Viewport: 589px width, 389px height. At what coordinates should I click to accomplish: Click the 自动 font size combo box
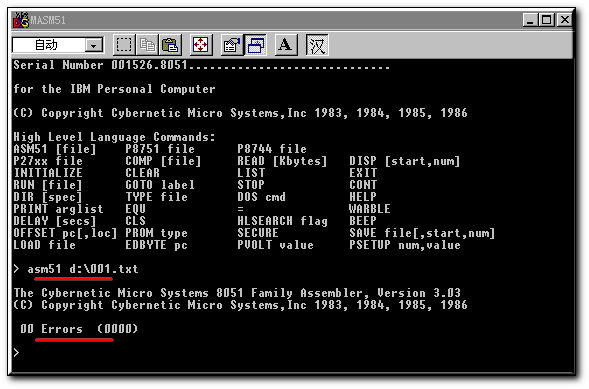point(57,45)
